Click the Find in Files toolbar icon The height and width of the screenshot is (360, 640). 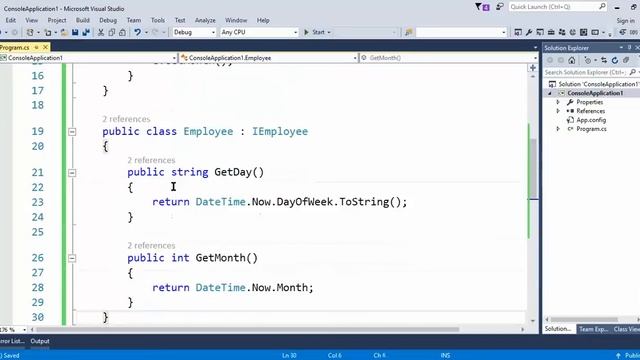[409, 32]
